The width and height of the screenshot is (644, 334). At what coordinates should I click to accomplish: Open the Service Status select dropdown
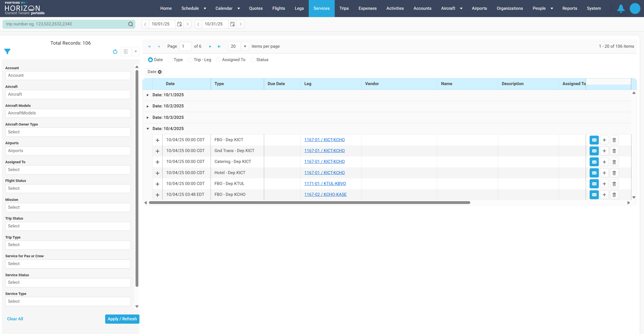(x=68, y=283)
